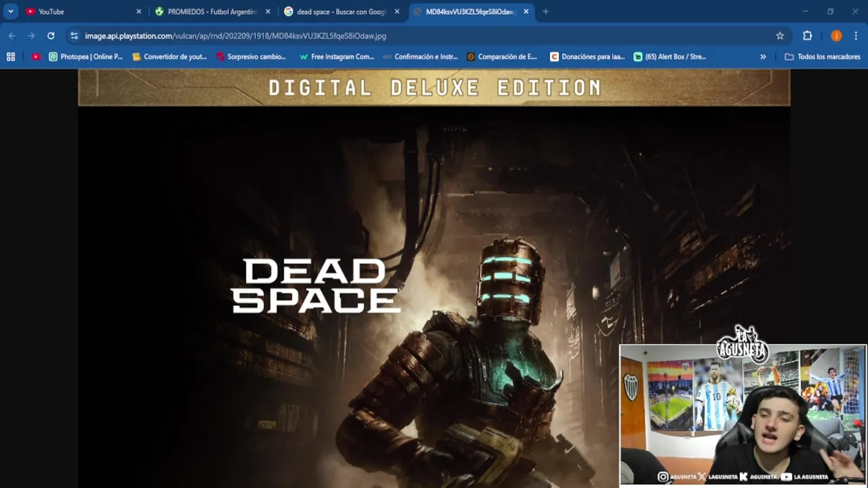Switch to the PROMIEDOS Futbol Argentino tab
Viewport: 868px width, 488px height.
(212, 12)
